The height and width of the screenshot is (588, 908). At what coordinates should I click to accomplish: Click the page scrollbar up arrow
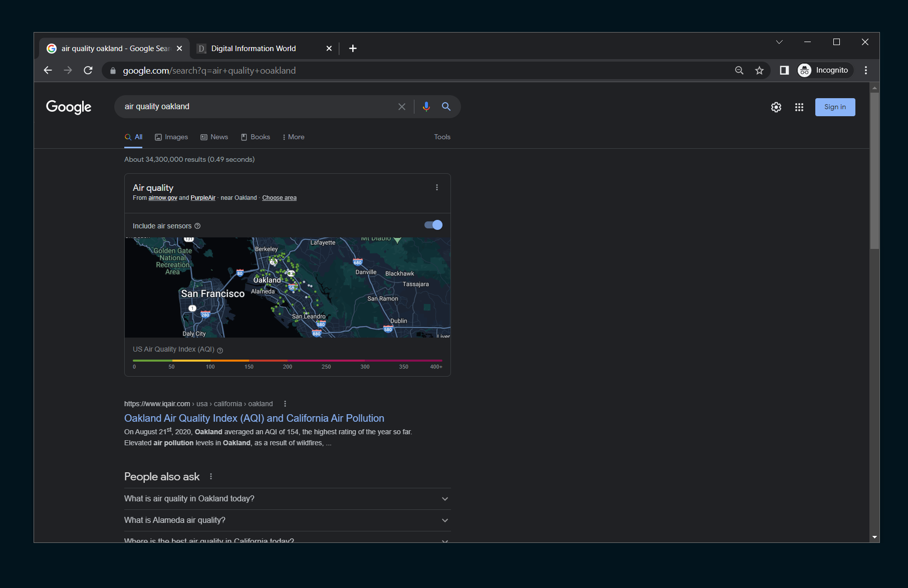(x=874, y=88)
